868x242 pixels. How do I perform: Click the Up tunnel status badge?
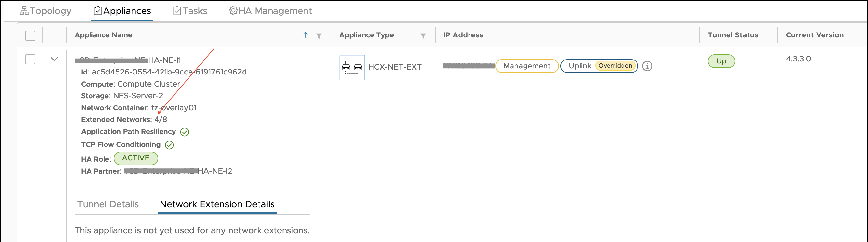(x=721, y=61)
